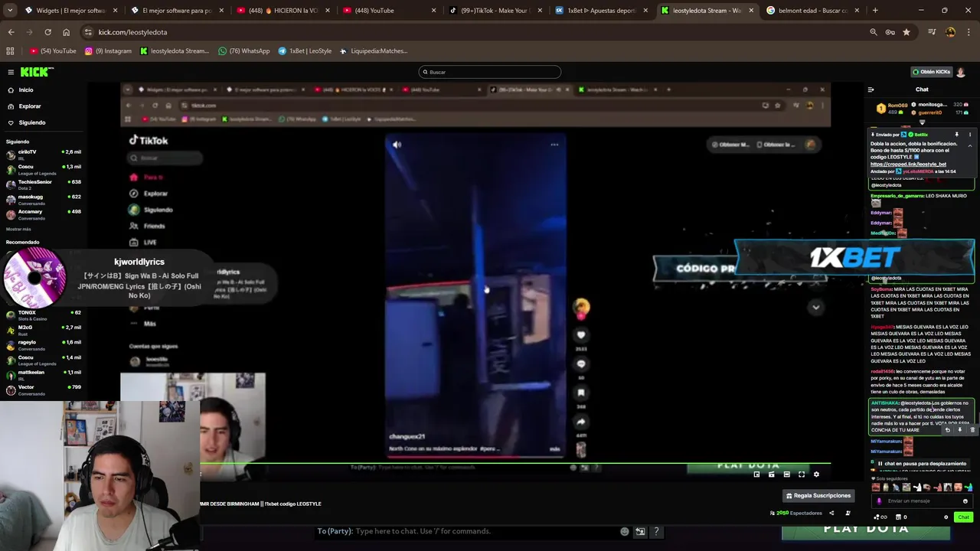The width and height of the screenshot is (980, 551).
Task: Open masokugg channel
Action: point(44,198)
